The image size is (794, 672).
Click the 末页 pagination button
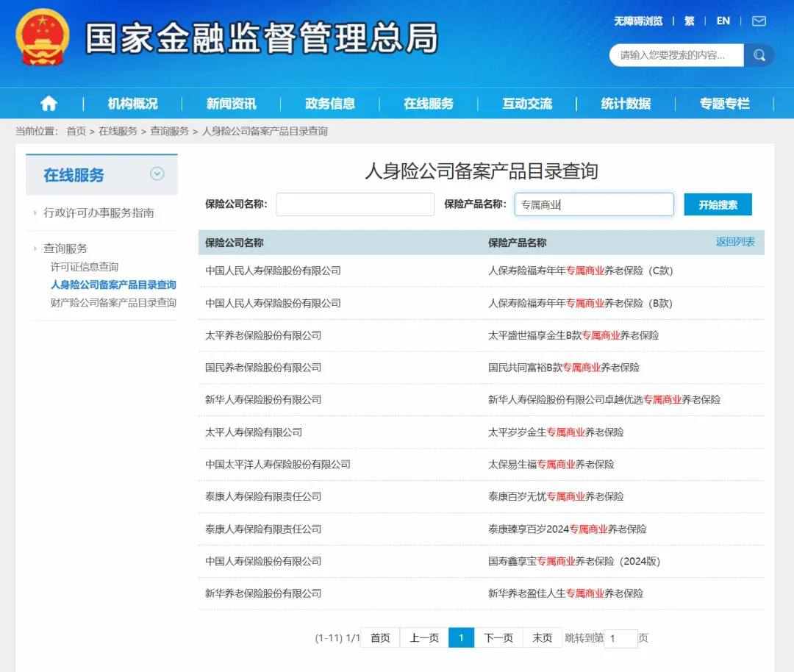click(543, 638)
